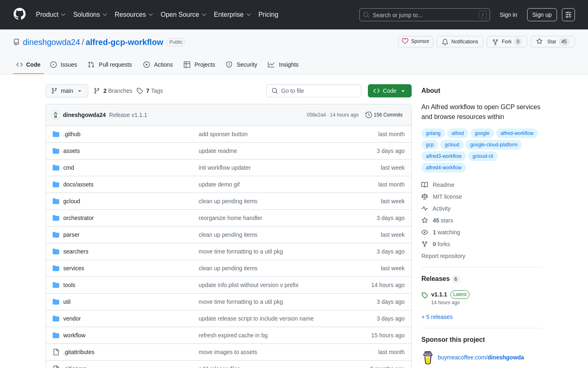Open the orchestrator folder
This screenshot has height=368, width=588.
pyautogui.click(x=78, y=218)
